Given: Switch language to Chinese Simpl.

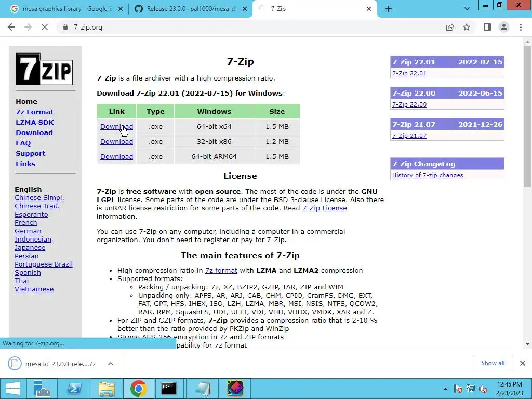Looking at the screenshot, I should [x=39, y=198].
